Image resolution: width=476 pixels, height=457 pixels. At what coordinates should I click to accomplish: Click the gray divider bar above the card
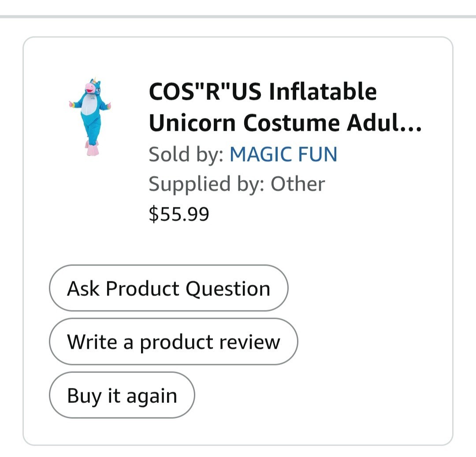click(x=238, y=17)
